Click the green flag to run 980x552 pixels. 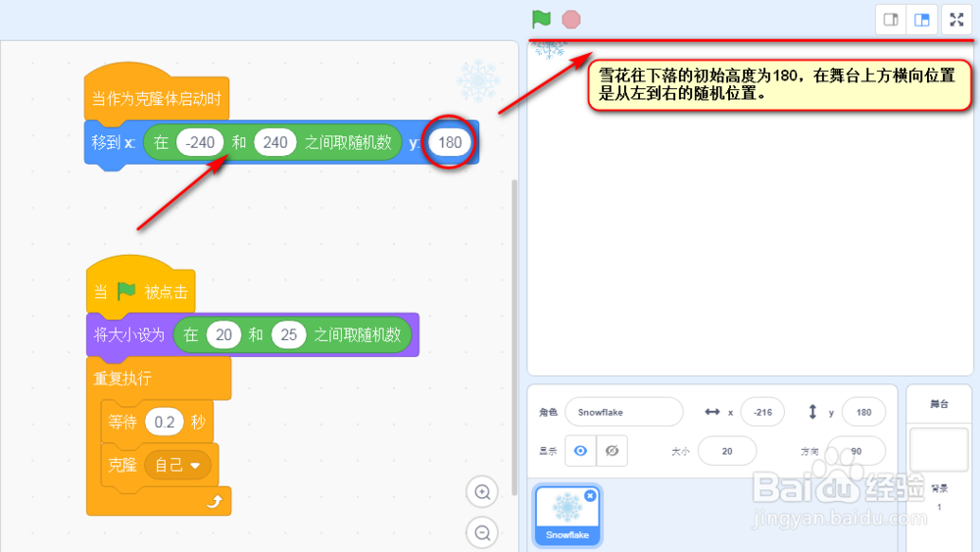tap(541, 20)
